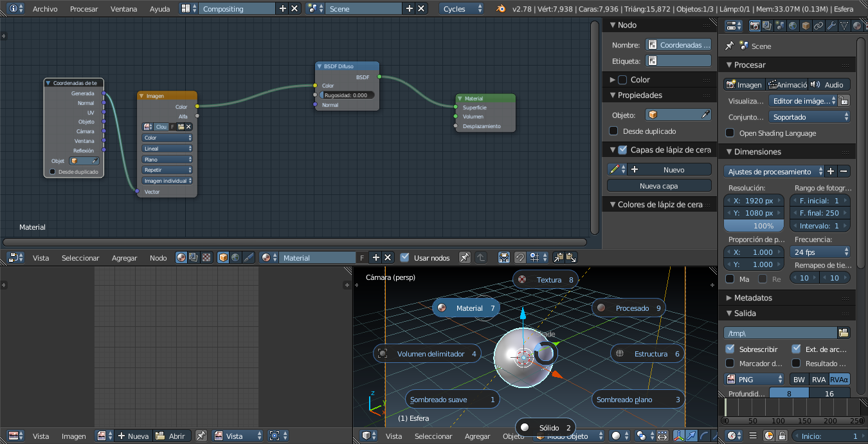Click the Nueva capa button
The width and height of the screenshot is (868, 444).
click(659, 186)
